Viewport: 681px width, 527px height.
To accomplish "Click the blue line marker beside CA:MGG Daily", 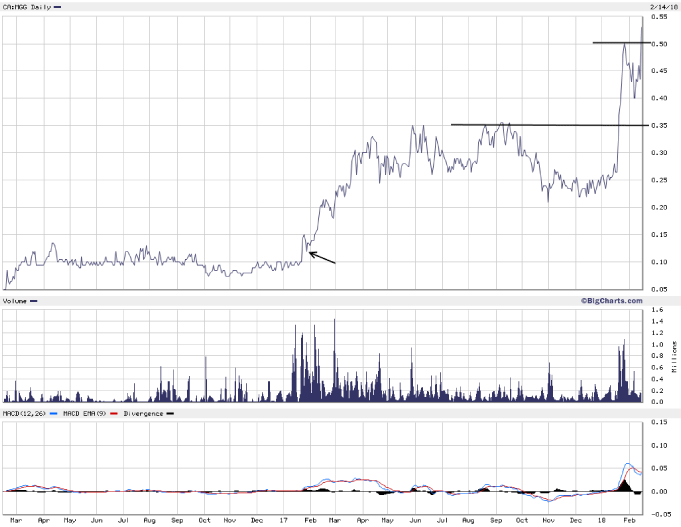I will (57, 8).
